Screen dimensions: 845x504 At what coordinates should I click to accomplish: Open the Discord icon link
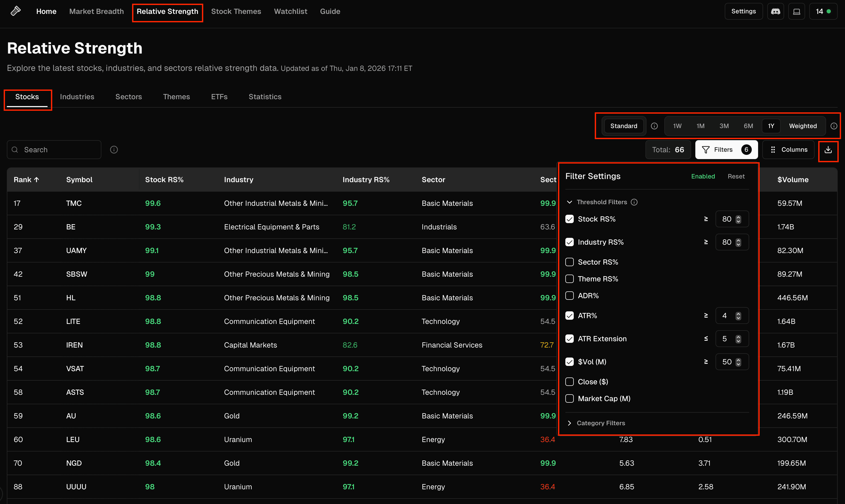775,11
